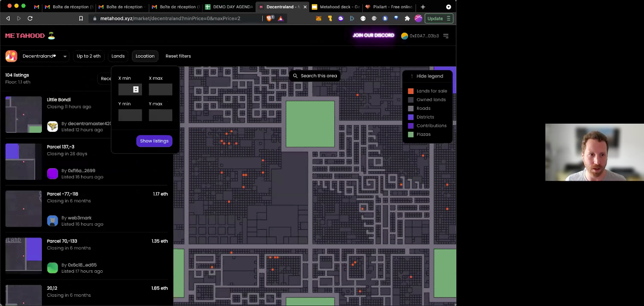Click the Parcel 137,-3 title
Image resolution: width=644 pixels, height=306 pixels.
[60, 147]
